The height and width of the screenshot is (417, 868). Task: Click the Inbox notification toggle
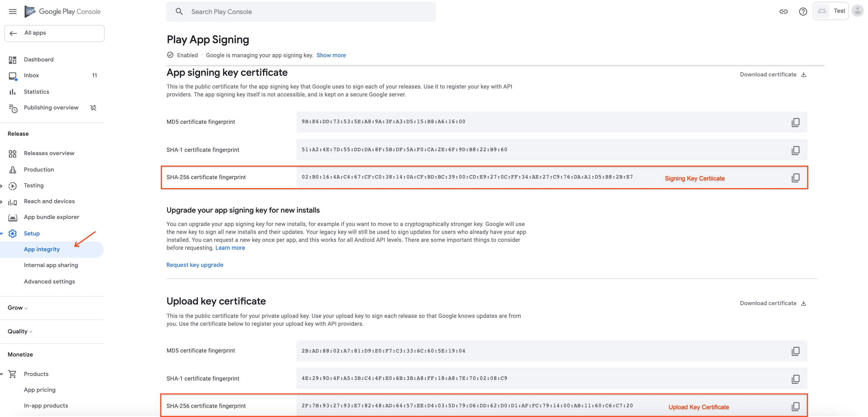click(95, 75)
